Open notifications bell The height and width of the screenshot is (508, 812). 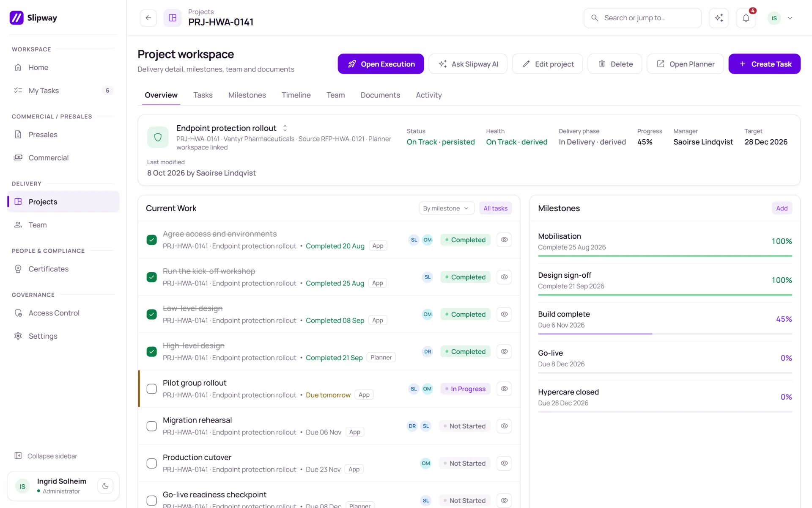746,18
